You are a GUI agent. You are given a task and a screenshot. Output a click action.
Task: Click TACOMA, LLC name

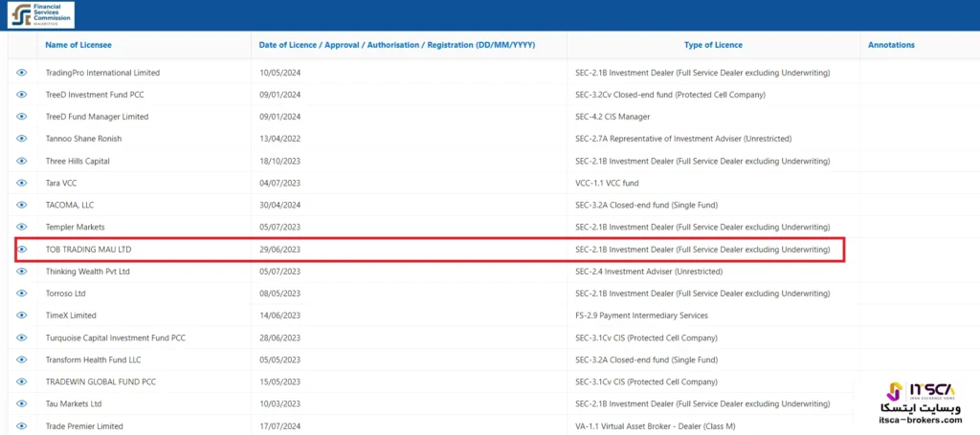(70, 205)
